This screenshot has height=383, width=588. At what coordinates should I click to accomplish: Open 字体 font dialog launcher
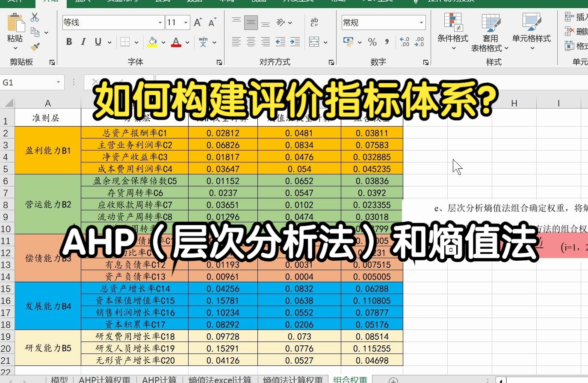coord(219,62)
